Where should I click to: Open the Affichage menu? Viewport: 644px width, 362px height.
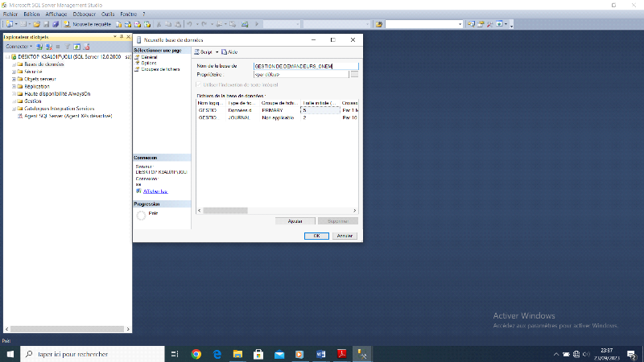pos(56,14)
